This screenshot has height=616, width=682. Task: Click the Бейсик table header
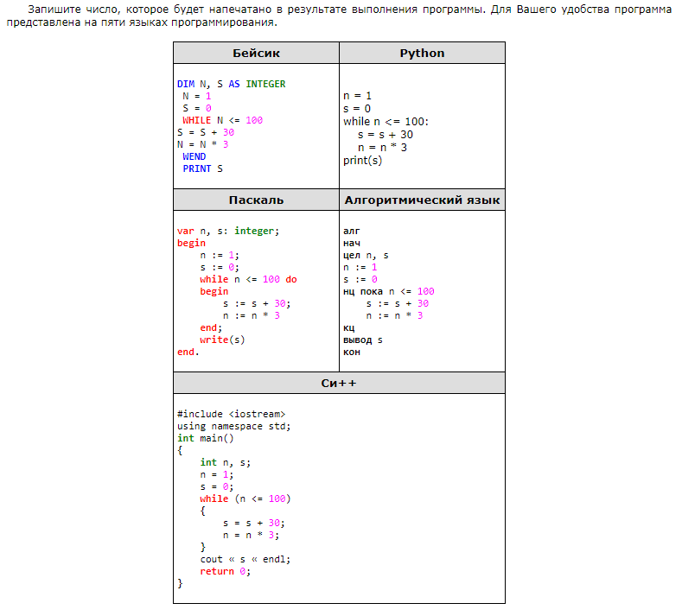point(256,54)
